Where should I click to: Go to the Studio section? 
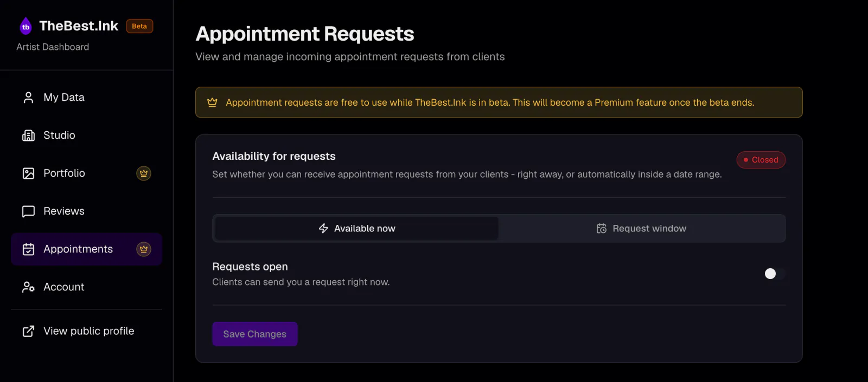[x=87, y=135]
